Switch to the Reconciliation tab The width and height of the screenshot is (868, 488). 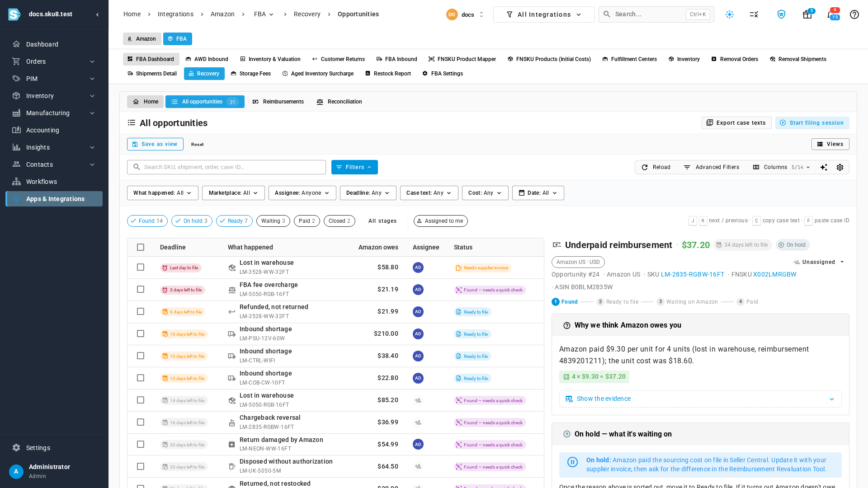[340, 102]
